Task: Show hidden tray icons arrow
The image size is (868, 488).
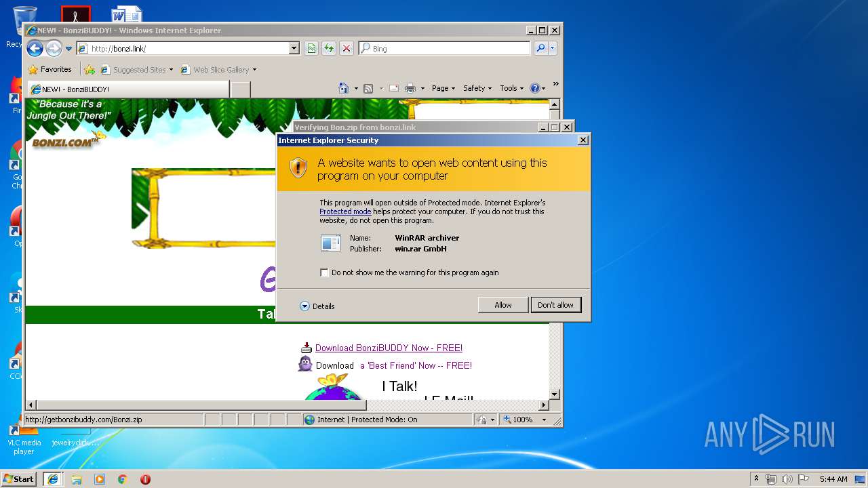Action: coord(757,479)
